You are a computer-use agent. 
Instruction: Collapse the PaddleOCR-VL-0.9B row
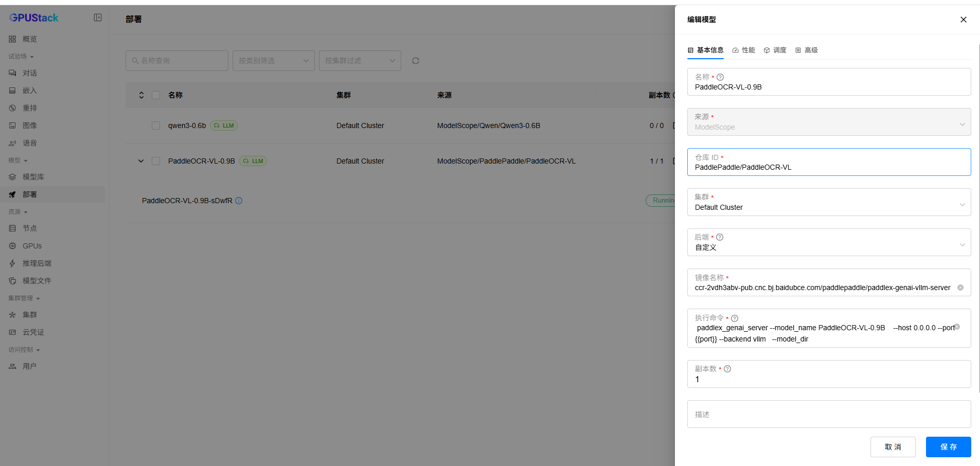pos(141,161)
